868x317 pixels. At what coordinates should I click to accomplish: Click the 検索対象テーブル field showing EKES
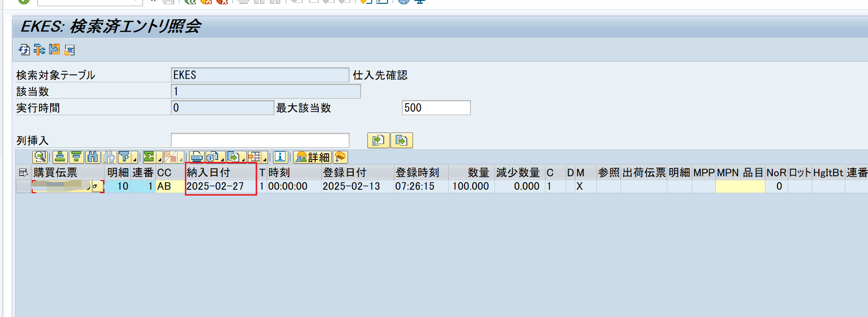[x=260, y=75]
